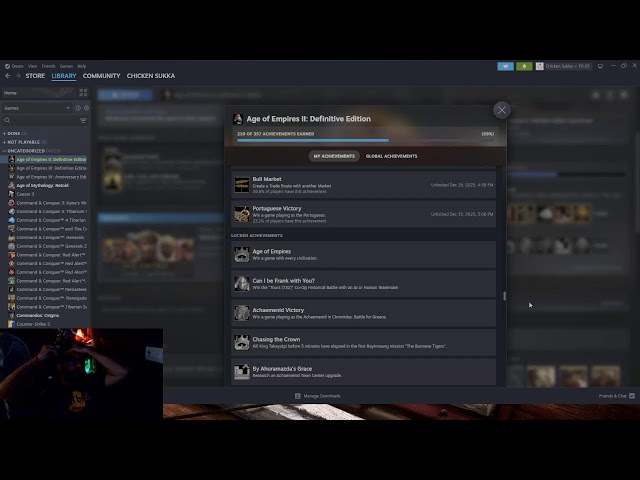The width and height of the screenshot is (640, 480).
Task: Click the Chasing the Crown achievement icon
Action: pos(242,342)
